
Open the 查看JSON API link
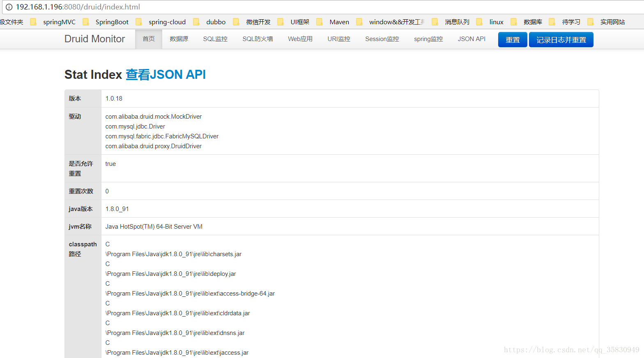[166, 74]
